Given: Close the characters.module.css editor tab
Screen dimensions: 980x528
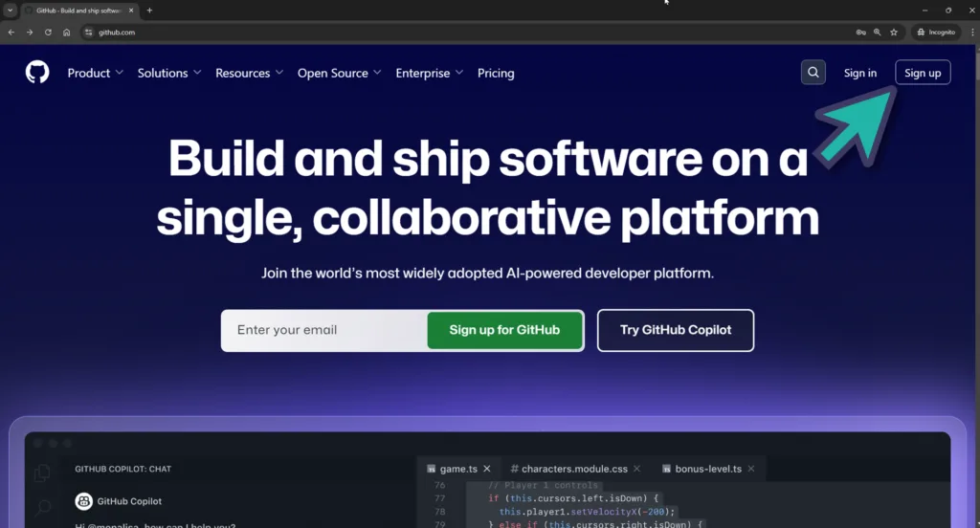Looking at the screenshot, I should 636,469.
